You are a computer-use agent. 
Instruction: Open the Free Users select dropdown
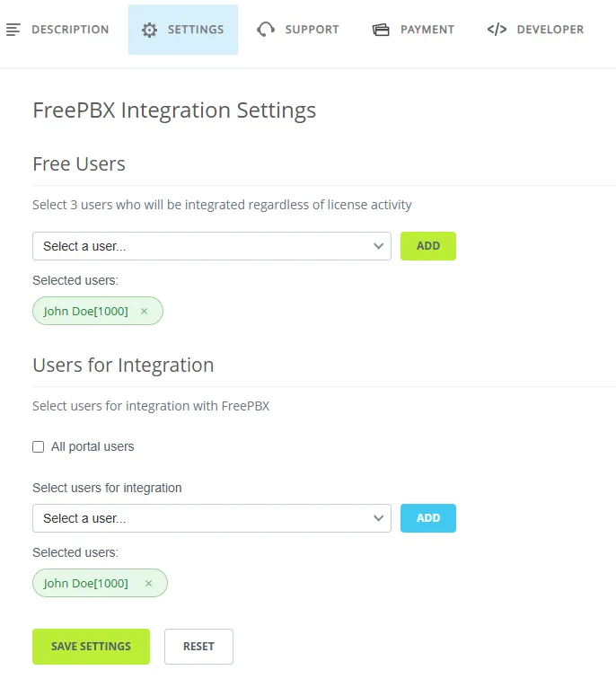click(212, 246)
